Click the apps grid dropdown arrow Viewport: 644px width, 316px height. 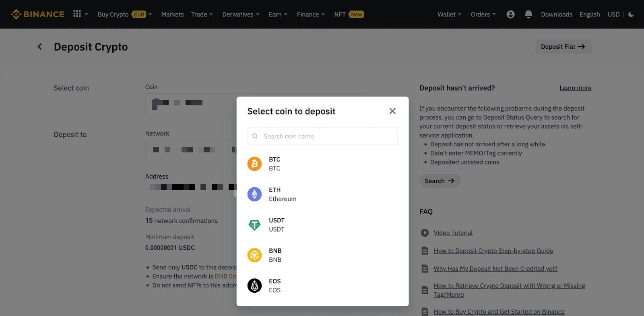click(87, 14)
